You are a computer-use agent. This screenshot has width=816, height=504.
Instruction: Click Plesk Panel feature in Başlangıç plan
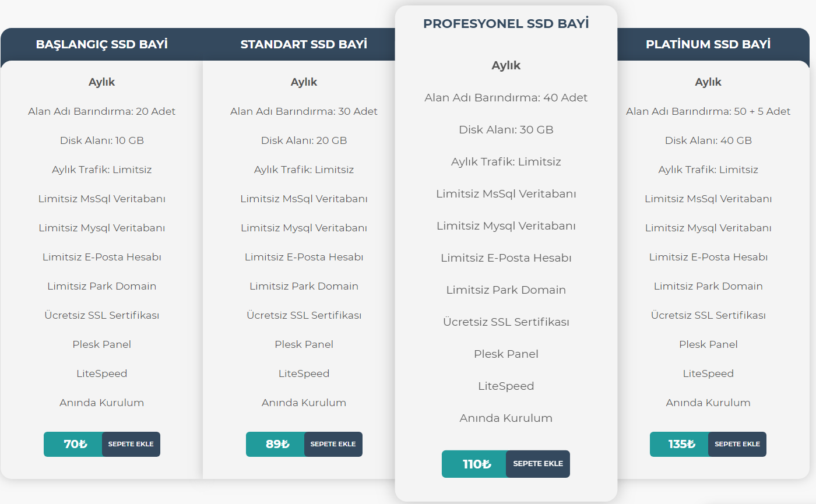pos(102,344)
